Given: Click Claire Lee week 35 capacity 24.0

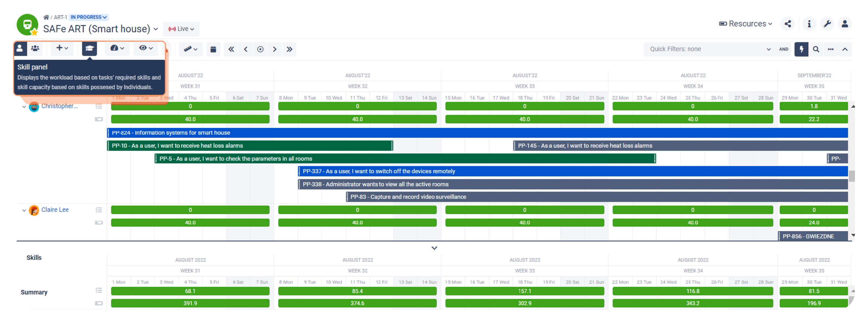Looking at the screenshot, I should [814, 223].
